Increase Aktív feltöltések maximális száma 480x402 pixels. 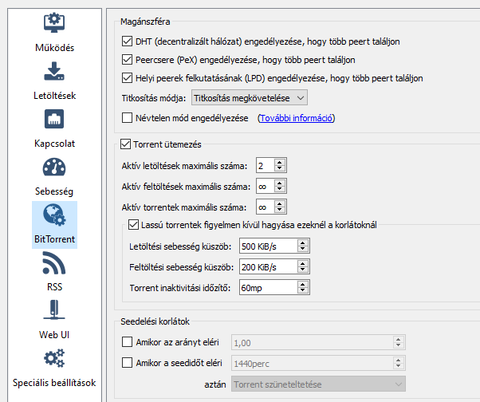pos(280,183)
